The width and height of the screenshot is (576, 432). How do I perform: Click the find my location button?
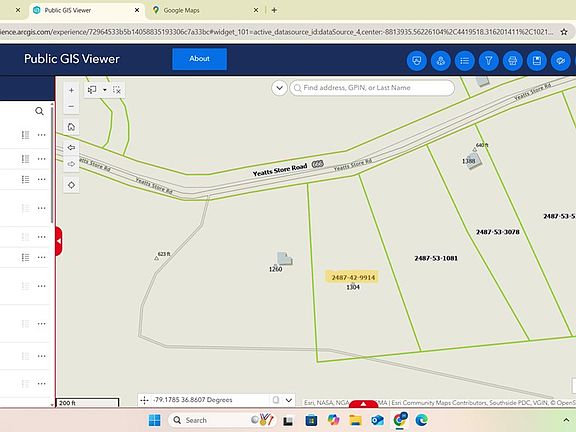71,185
